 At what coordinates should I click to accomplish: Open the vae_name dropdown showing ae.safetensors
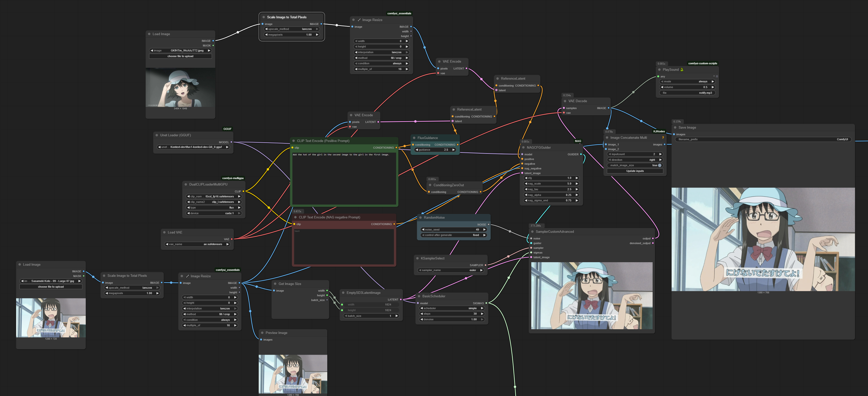(x=197, y=244)
